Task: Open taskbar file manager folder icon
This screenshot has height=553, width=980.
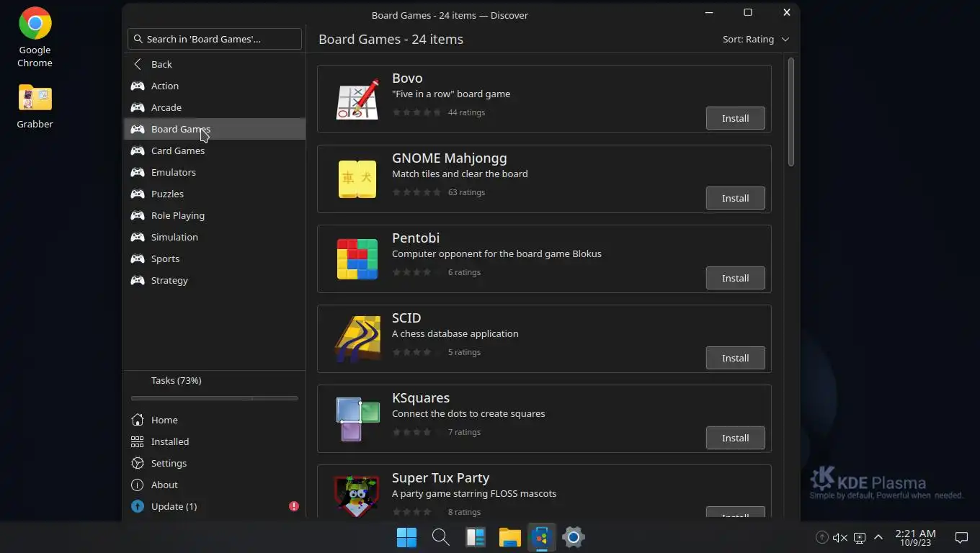Action: pos(510,537)
